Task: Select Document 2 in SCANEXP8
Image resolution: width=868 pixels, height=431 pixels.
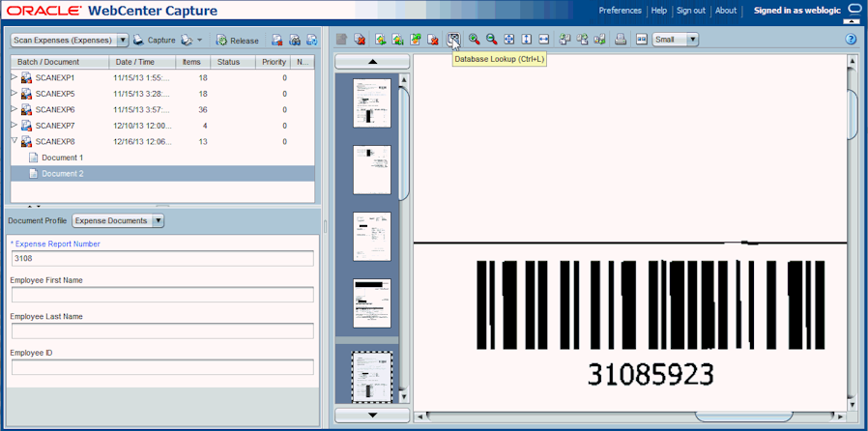Action: tap(162, 174)
